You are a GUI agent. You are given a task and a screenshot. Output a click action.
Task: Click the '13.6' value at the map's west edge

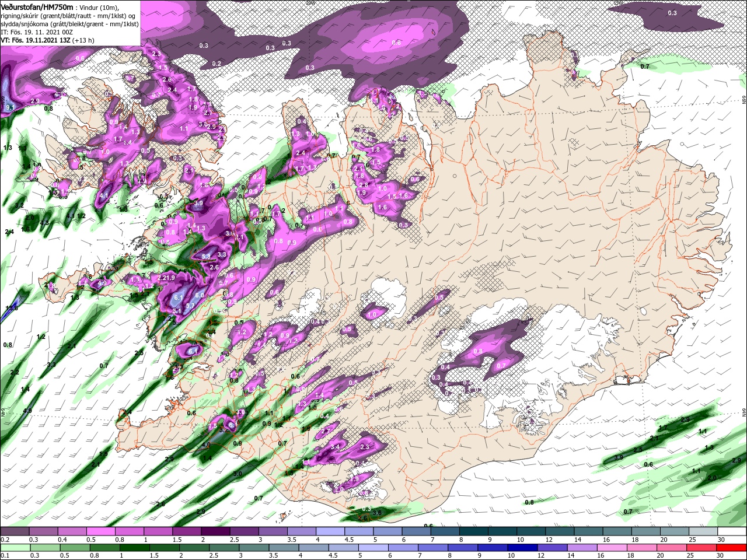(12, 307)
